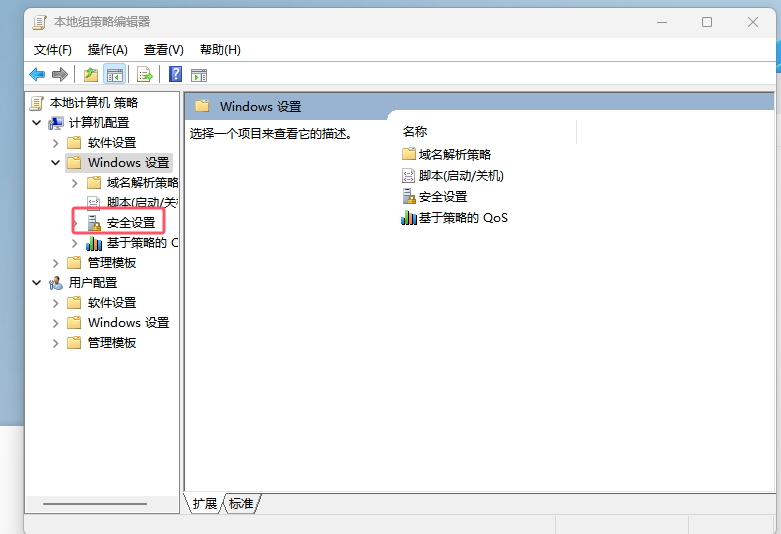This screenshot has height=534, width=781.
Task: Switch to the 扩展 tab
Action: [x=205, y=503]
